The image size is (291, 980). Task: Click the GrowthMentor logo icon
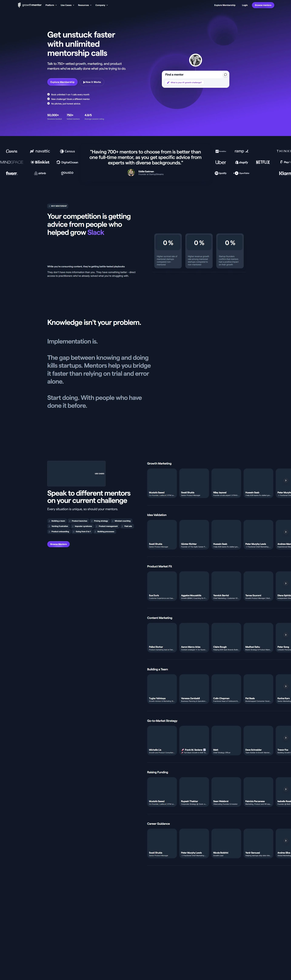click(x=19, y=5)
